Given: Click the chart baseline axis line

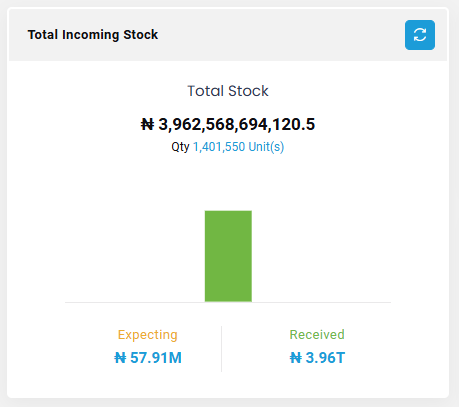Looking at the screenshot, I should pos(228,302).
